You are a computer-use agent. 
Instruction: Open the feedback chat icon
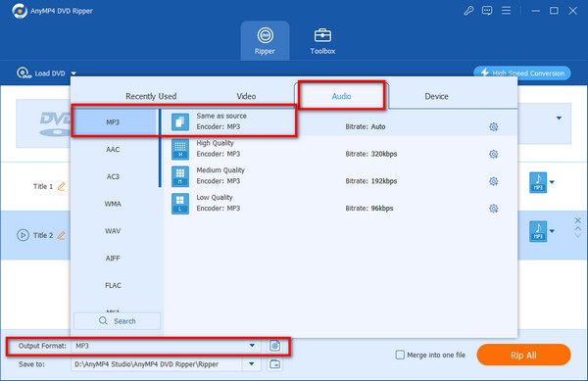click(x=487, y=11)
